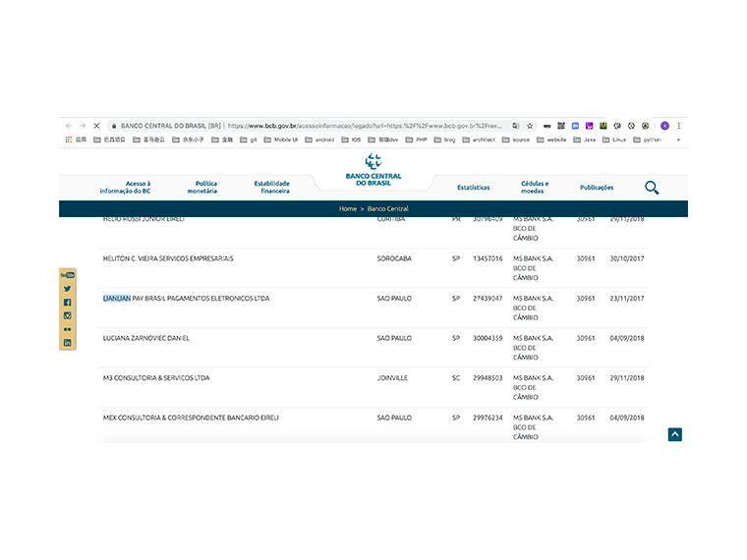
Task: Stop page loading with the X button
Action: 96,126
